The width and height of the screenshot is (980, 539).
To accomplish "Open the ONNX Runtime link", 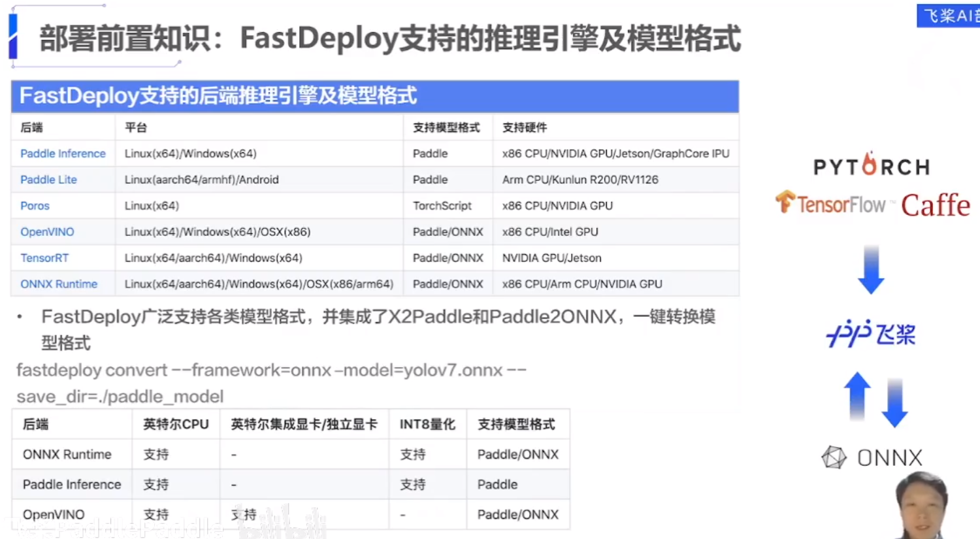I will pyautogui.click(x=58, y=284).
